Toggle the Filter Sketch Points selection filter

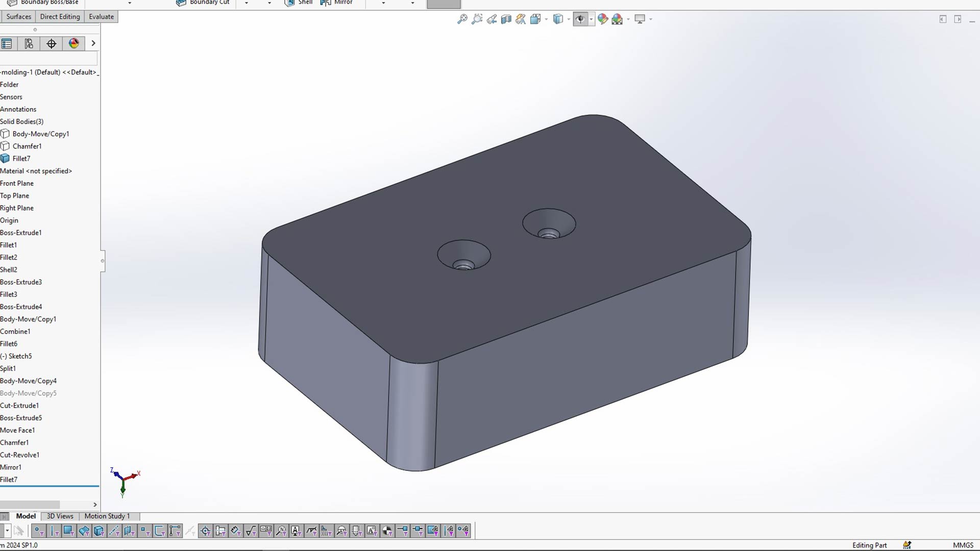(x=144, y=531)
